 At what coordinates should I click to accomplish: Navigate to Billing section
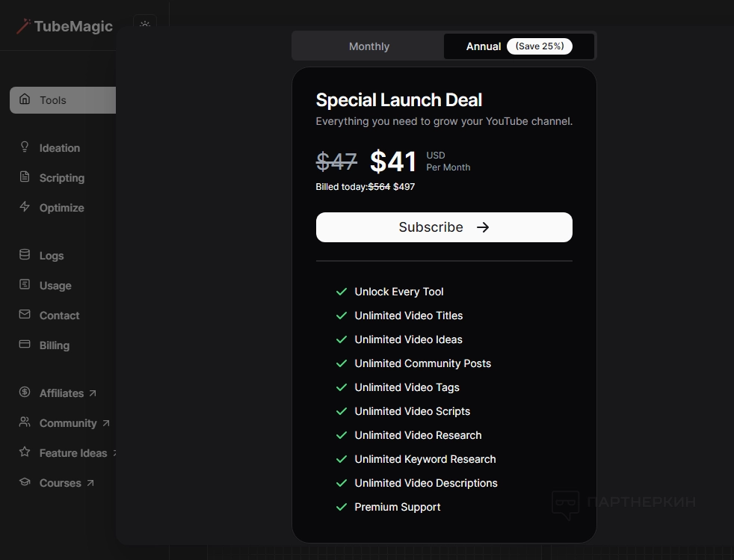(55, 345)
